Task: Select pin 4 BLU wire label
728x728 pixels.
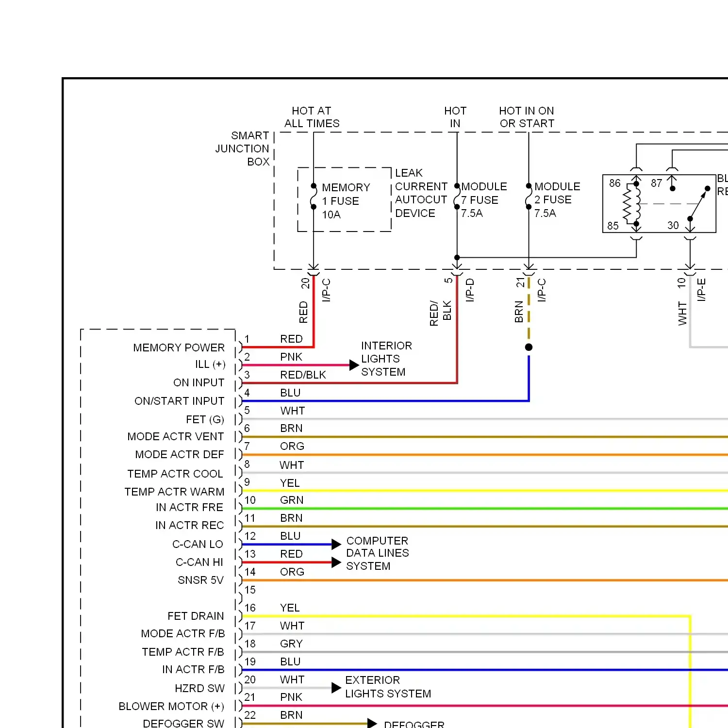Action: coord(290,393)
